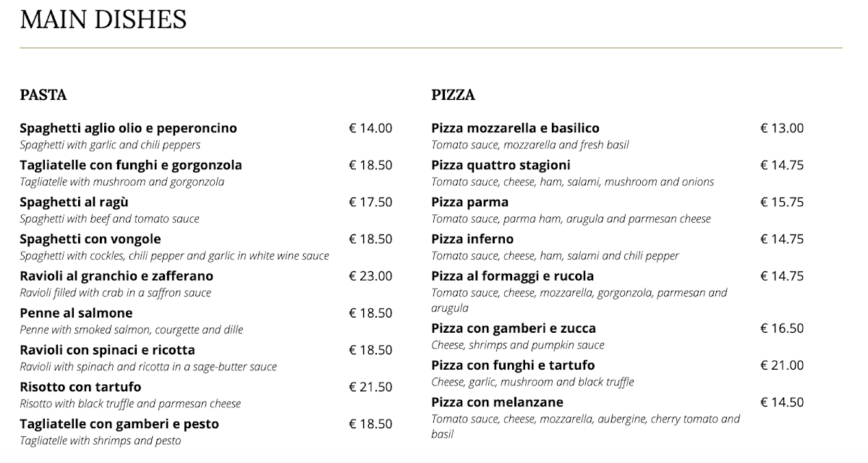Click the € 23.00 ravioli price
The height and width of the screenshot is (463, 868).
pos(370,276)
